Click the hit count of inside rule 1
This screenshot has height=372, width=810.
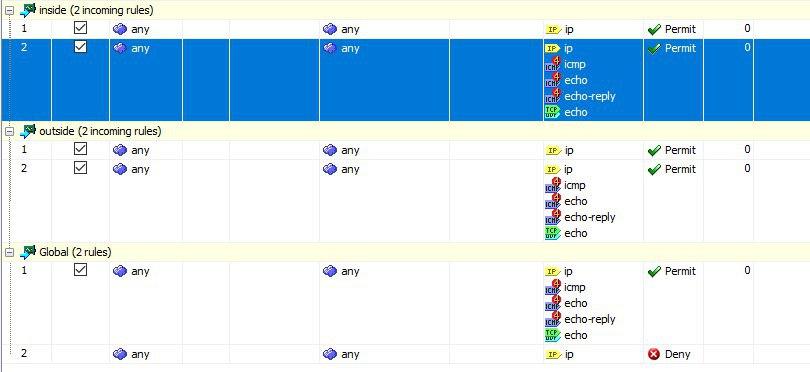point(747,29)
